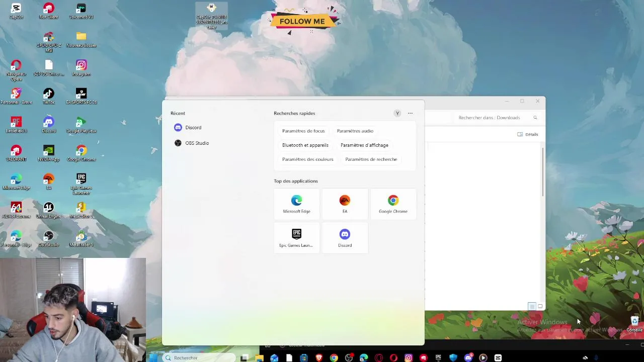Open the EA SPORTS FC 26 desktop shortcut
Screen dimensions: 644x362
pos(81,97)
